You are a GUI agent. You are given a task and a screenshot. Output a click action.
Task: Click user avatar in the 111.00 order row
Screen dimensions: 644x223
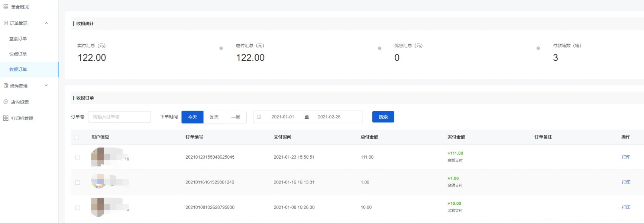coord(98,157)
